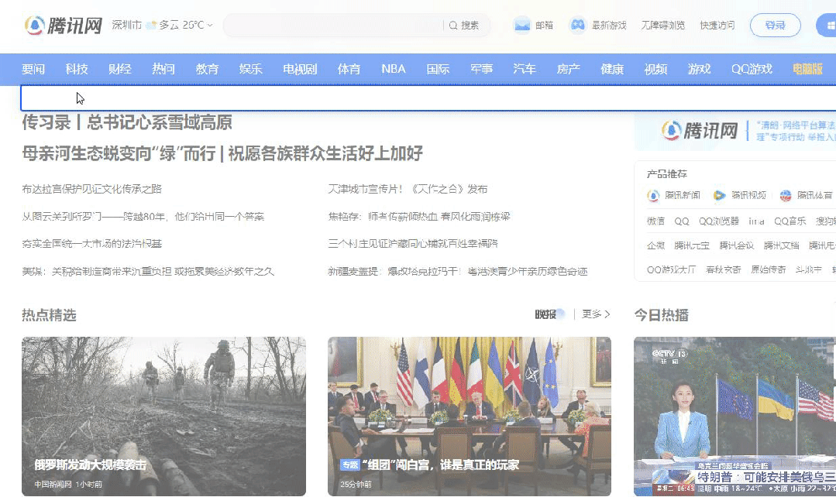
Task: Go to the 国际 channel
Action: coord(438,69)
